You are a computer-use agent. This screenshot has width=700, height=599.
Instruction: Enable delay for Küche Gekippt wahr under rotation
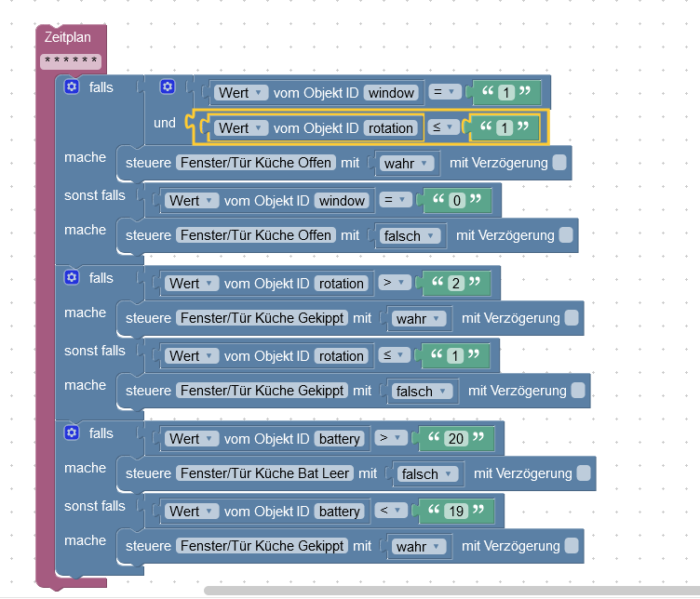[x=571, y=318]
